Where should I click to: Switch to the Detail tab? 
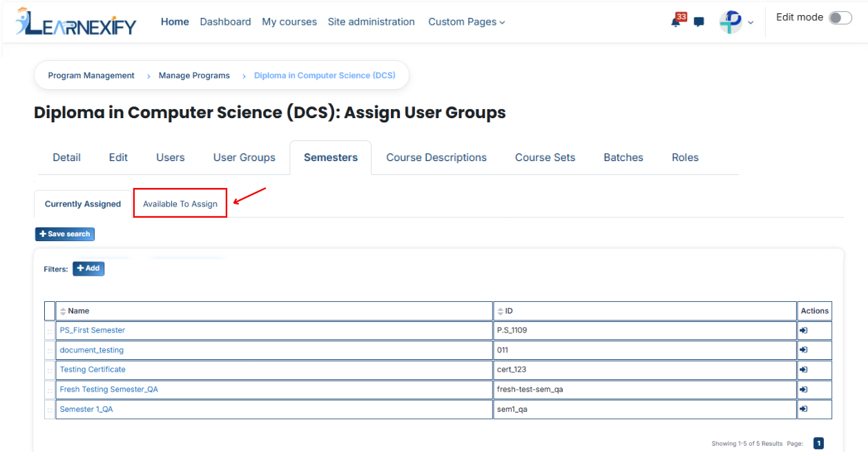66,158
